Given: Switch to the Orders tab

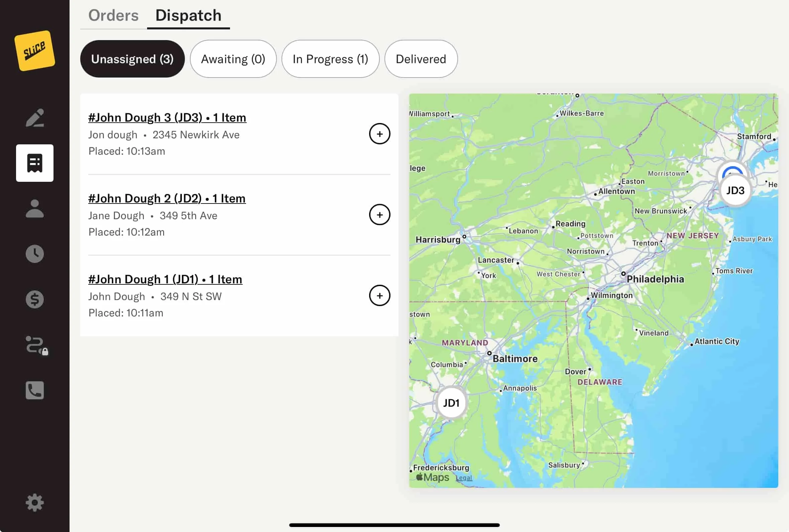Looking at the screenshot, I should point(113,16).
